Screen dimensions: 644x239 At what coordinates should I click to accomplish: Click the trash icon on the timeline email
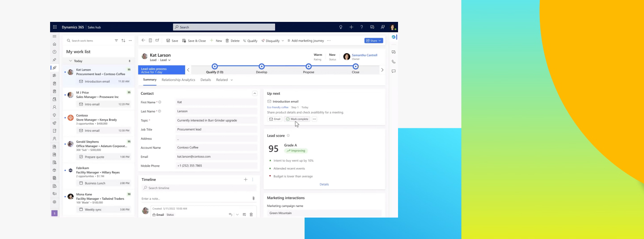(251, 214)
